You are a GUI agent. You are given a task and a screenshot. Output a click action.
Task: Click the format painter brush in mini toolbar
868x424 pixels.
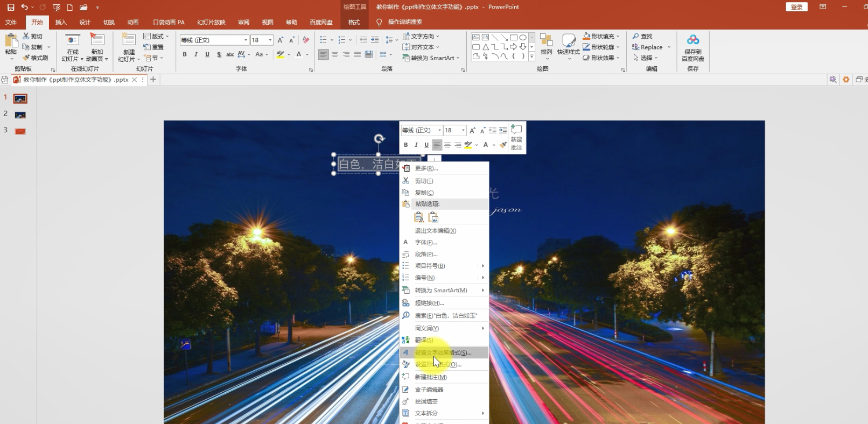(x=503, y=145)
